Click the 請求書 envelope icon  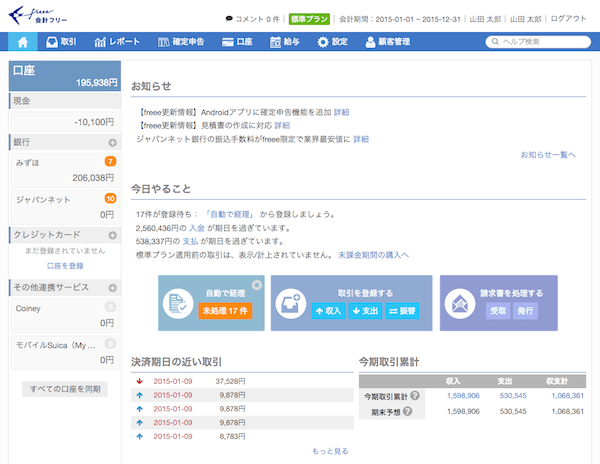coord(460,304)
